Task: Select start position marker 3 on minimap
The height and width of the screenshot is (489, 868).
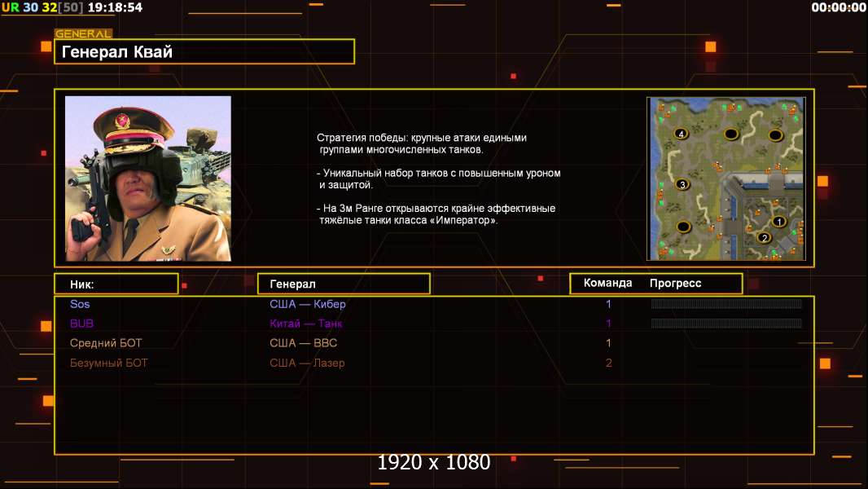Action: point(682,184)
